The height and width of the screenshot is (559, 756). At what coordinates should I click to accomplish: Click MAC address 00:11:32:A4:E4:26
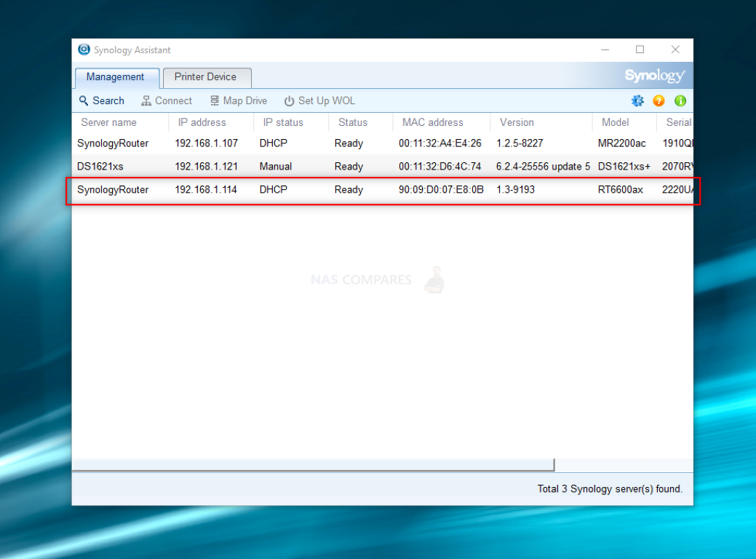click(440, 143)
